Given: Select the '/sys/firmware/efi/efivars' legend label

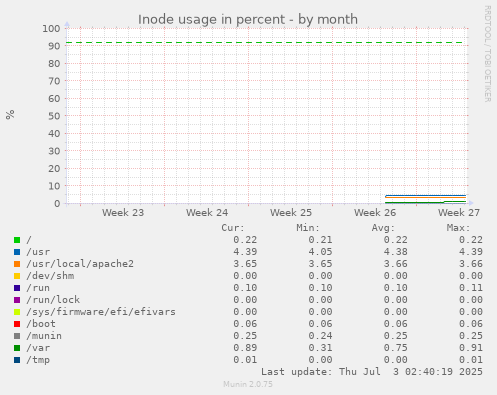Looking at the screenshot, I should coord(101,312).
